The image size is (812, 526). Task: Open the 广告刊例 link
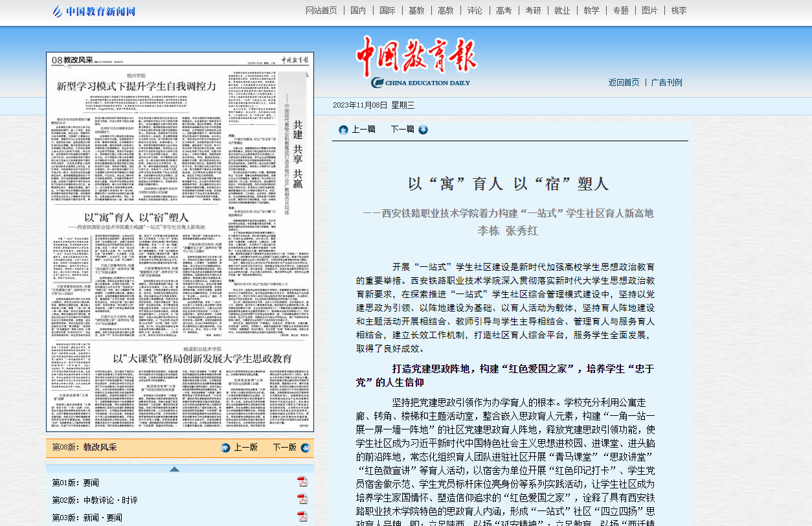pyautogui.click(x=666, y=82)
